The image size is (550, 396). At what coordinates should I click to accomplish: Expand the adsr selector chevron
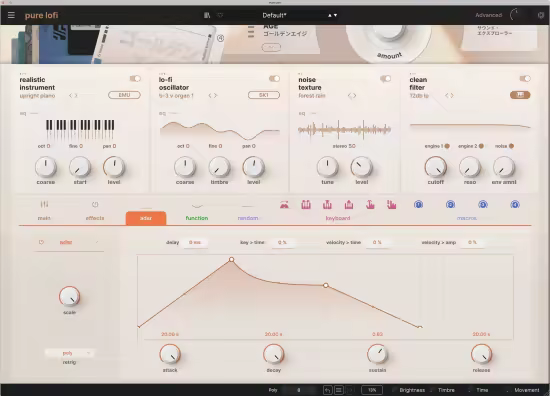tap(96, 242)
